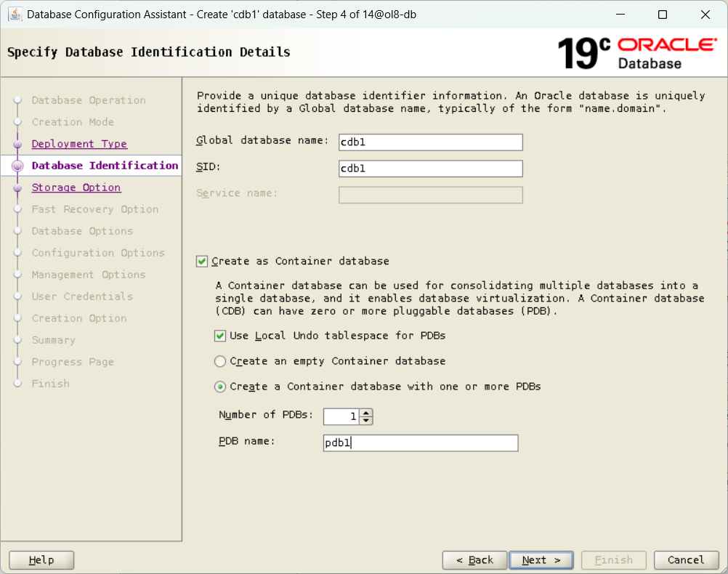Viewport: 728px width, 574px height.
Task: Click the Specify Database Identification Details heading
Action: pos(148,52)
